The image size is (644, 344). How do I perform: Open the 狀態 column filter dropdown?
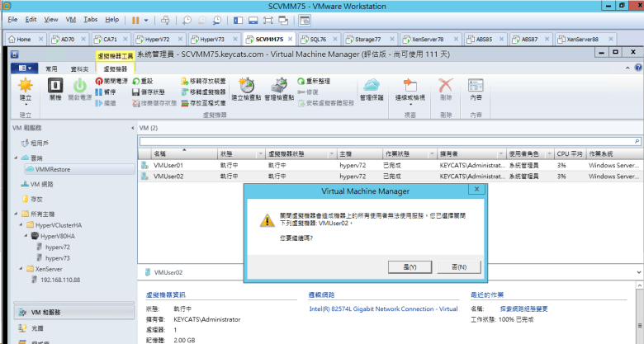259,154
